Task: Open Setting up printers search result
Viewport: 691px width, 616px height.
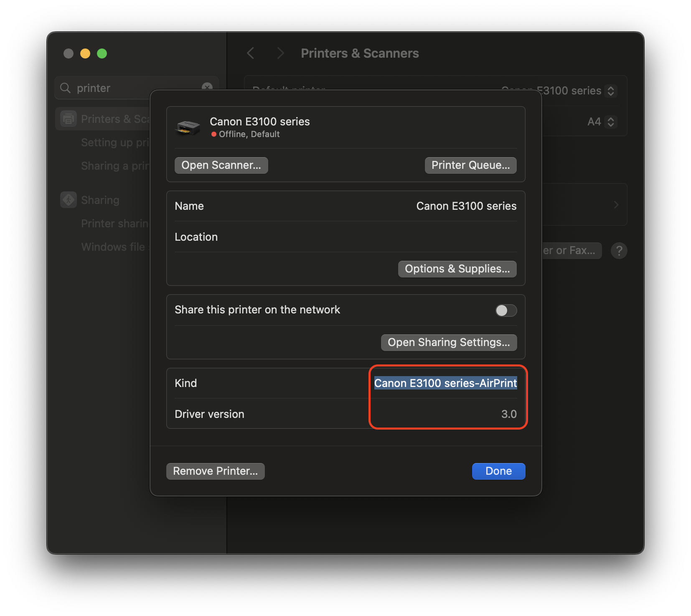Action: pyautogui.click(x=115, y=143)
